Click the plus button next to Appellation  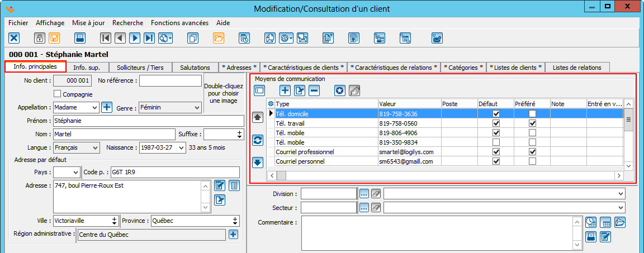point(107,107)
